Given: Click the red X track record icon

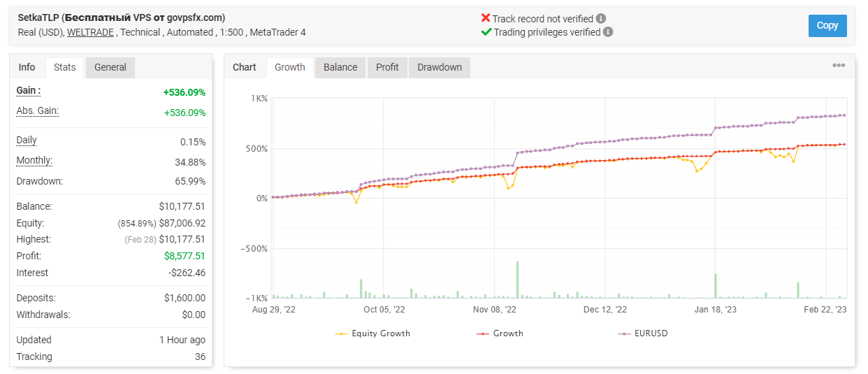Looking at the screenshot, I should tap(486, 19).
